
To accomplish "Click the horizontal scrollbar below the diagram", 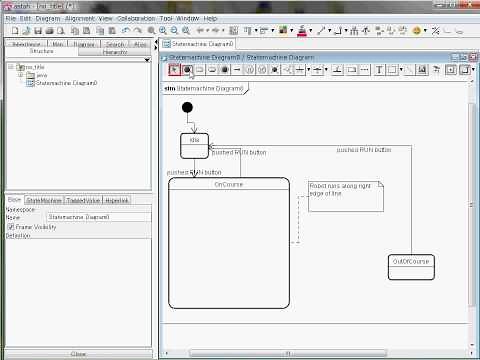I will click(x=288, y=353).
